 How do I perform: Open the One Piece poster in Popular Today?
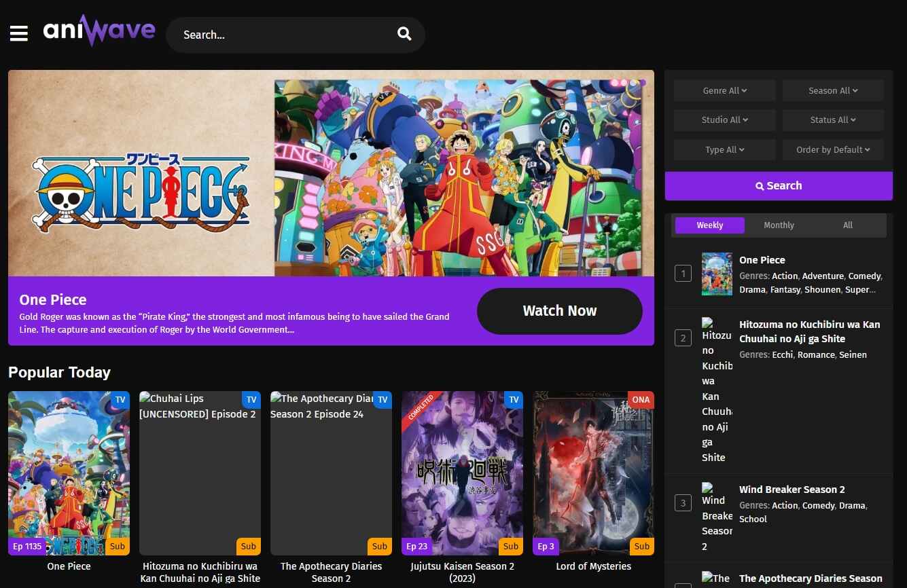(69, 473)
